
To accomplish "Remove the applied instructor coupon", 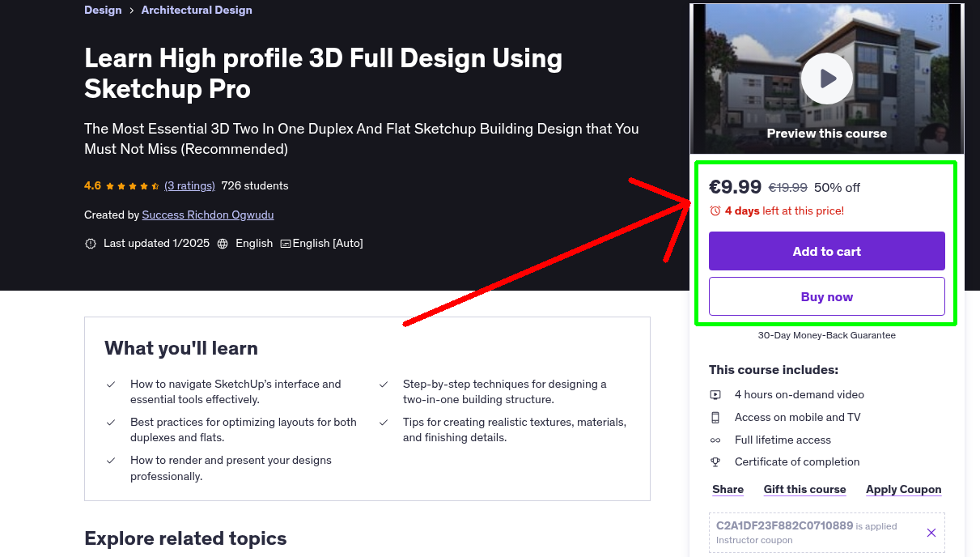I will coord(931,533).
